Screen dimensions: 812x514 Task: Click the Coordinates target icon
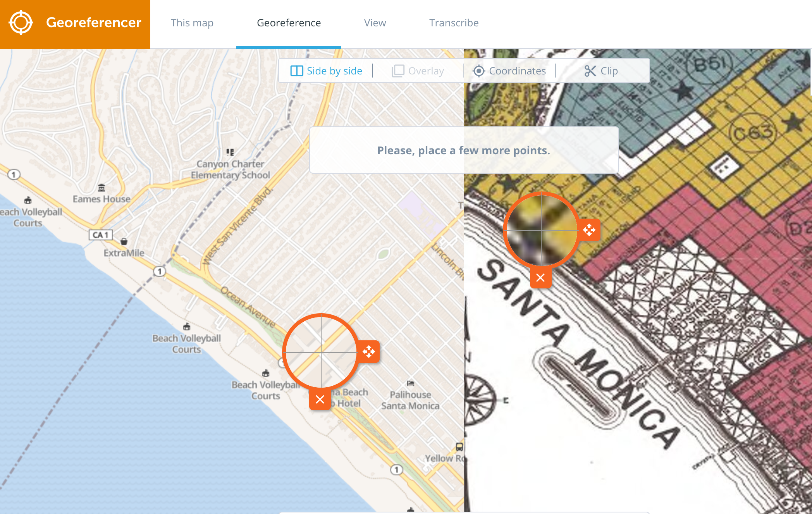(x=479, y=71)
